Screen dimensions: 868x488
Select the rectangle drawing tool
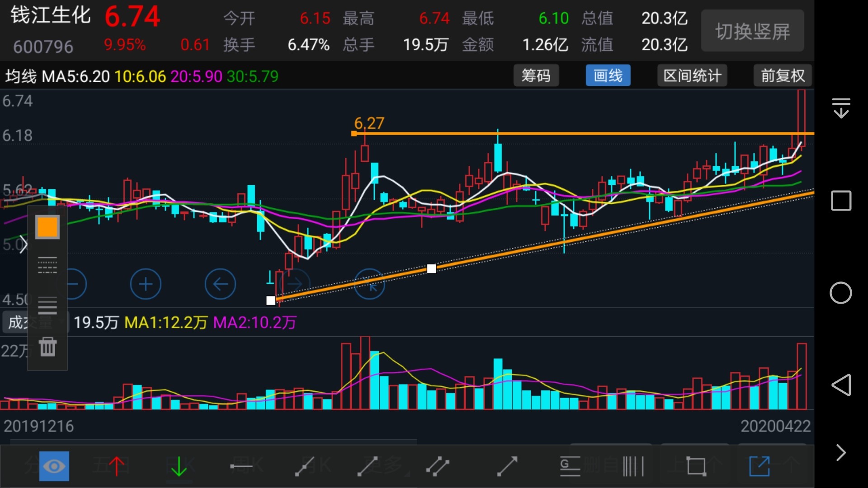[696, 466]
